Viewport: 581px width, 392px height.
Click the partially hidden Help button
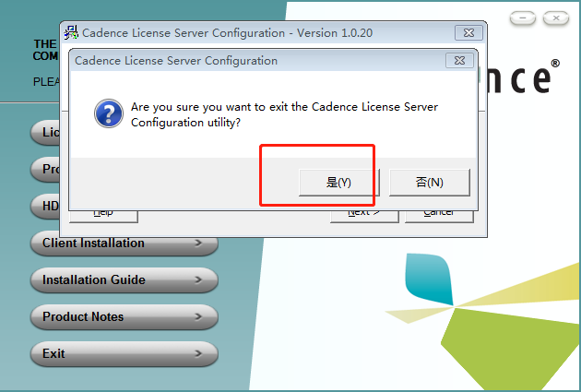[x=103, y=217]
